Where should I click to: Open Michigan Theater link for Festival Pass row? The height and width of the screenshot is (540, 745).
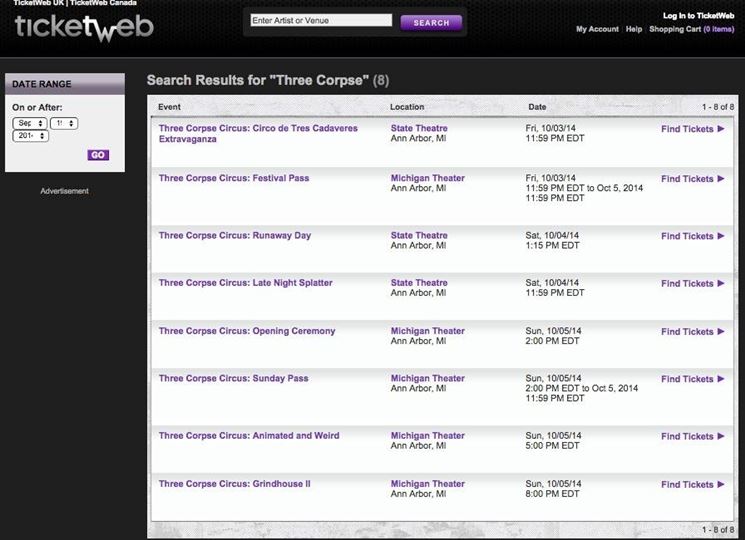coord(428,178)
